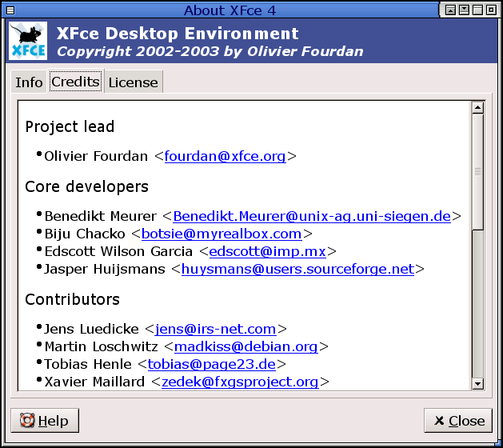Open the License tab

pyautogui.click(x=133, y=82)
